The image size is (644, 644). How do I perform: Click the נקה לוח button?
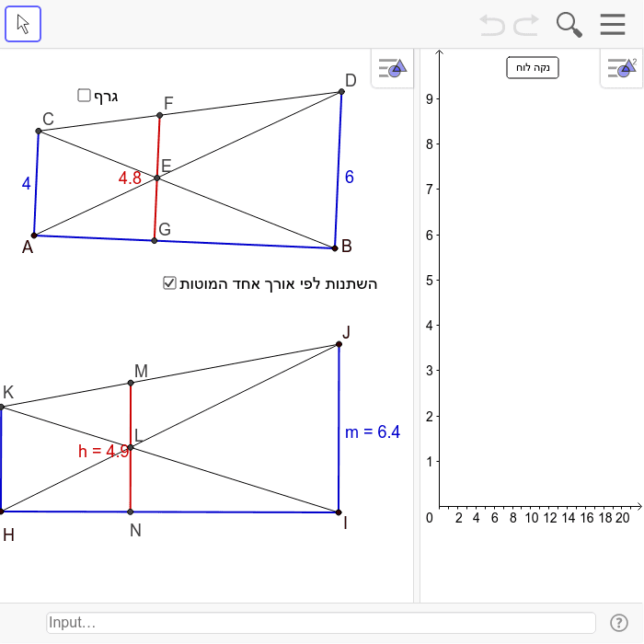tap(533, 67)
